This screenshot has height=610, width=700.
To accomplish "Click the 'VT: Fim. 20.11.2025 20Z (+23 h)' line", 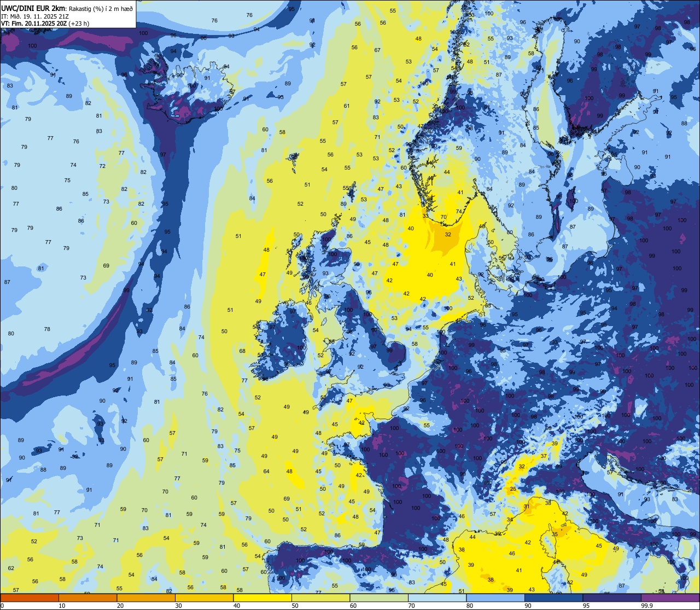I will tap(45, 24).
